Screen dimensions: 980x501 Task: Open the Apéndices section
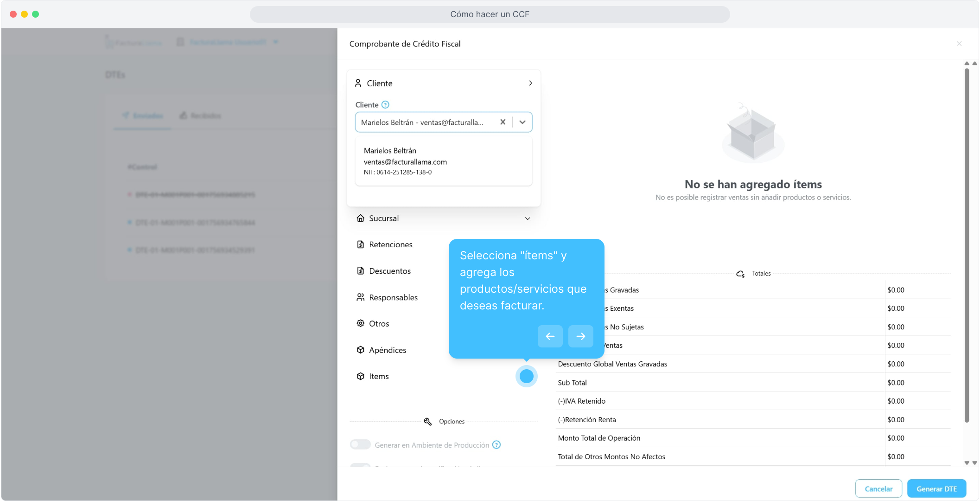387,350
